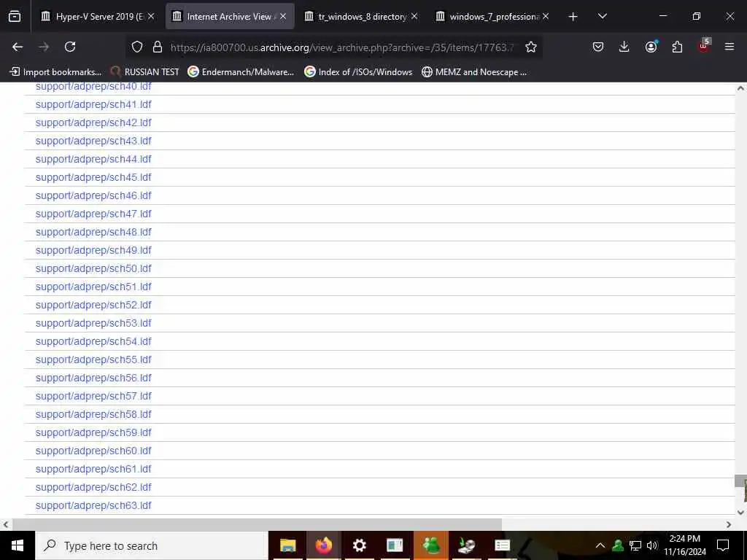This screenshot has width=747, height=560.
Task: Open support/adprep/sch56.ldf link
Action: (x=93, y=378)
